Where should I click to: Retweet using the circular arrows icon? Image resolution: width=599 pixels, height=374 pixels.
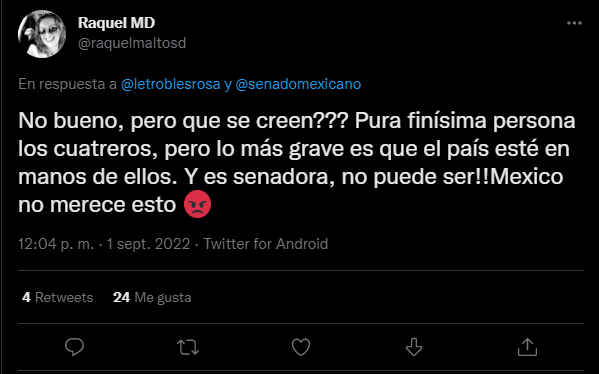[188, 347]
